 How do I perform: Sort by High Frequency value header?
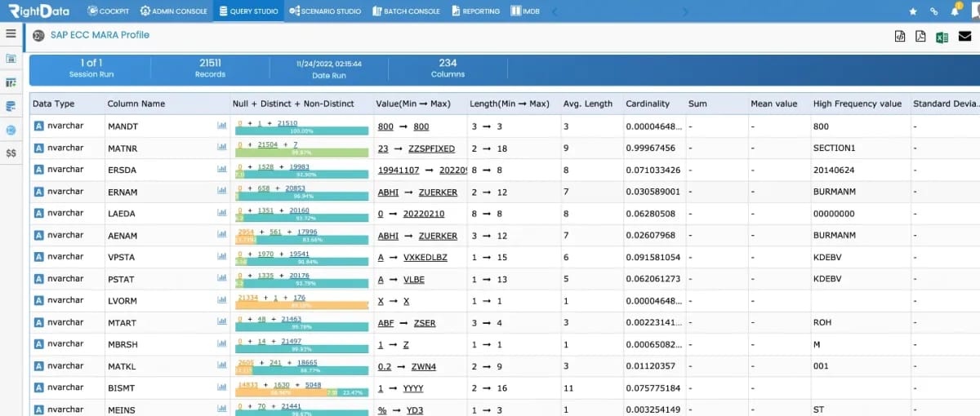[857, 104]
